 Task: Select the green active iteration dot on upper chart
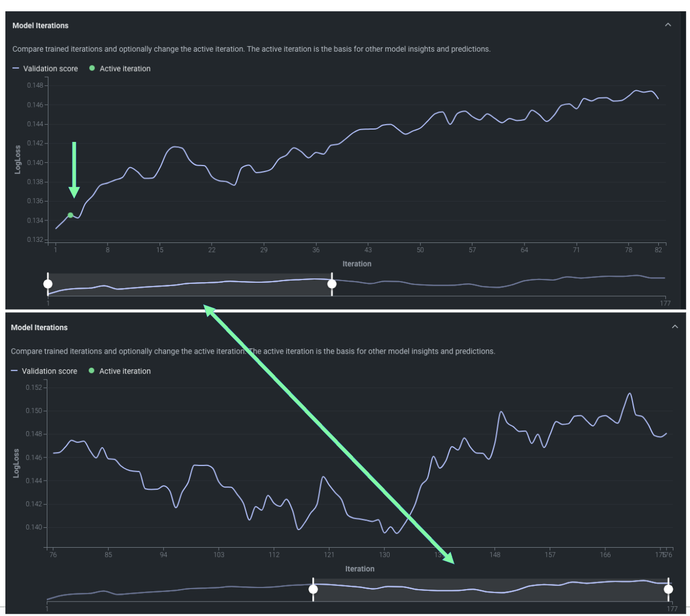coord(70,215)
